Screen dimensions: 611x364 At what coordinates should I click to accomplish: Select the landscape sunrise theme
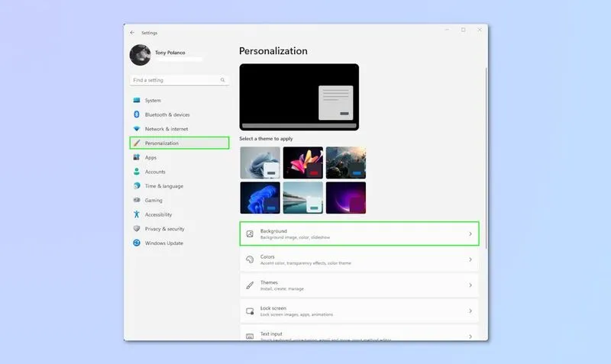(346, 163)
